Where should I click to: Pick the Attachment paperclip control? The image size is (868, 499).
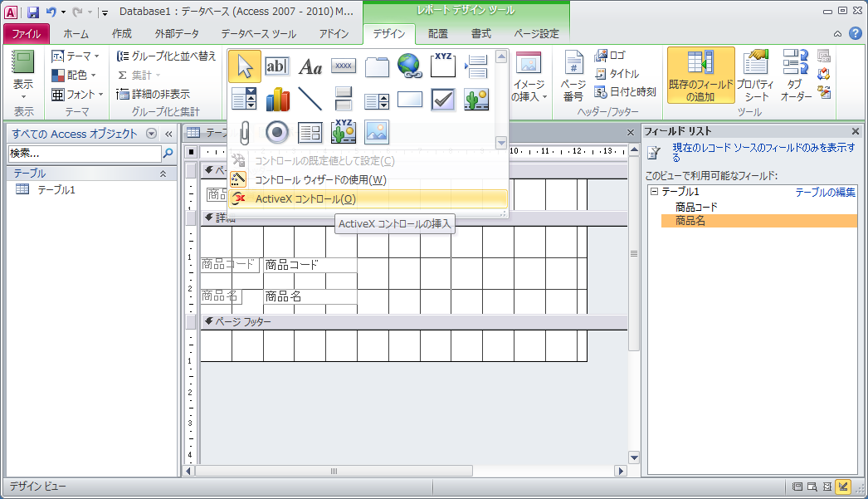244,133
